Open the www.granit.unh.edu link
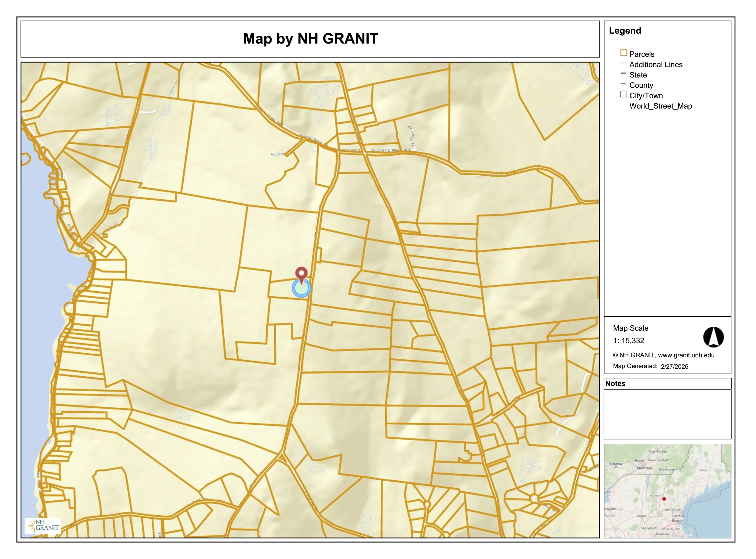The height and width of the screenshot is (559, 756). [x=686, y=355]
